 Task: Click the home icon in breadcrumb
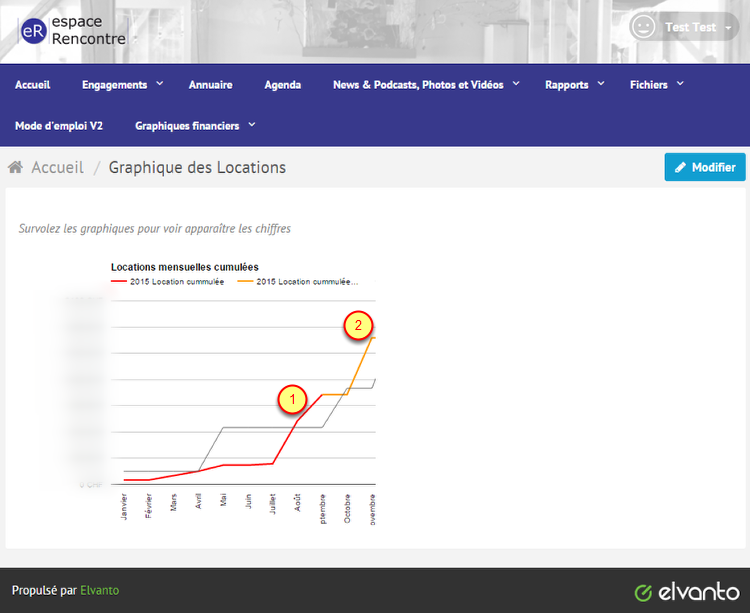tap(16, 167)
